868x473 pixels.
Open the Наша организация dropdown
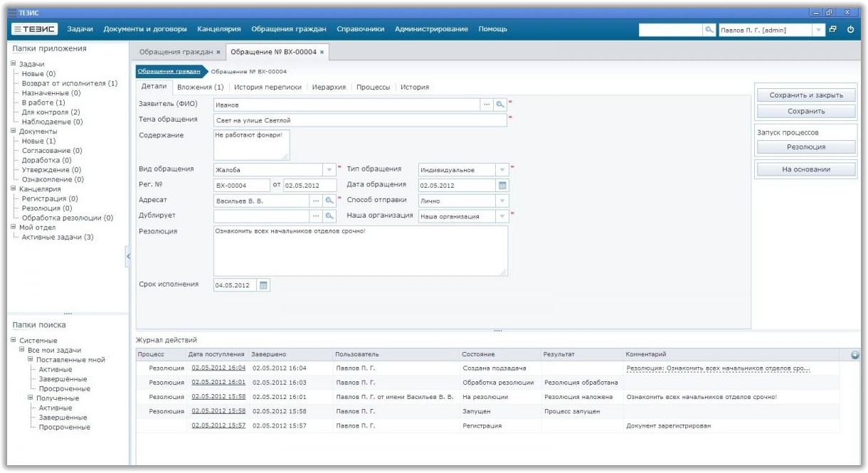pyautogui.click(x=502, y=216)
